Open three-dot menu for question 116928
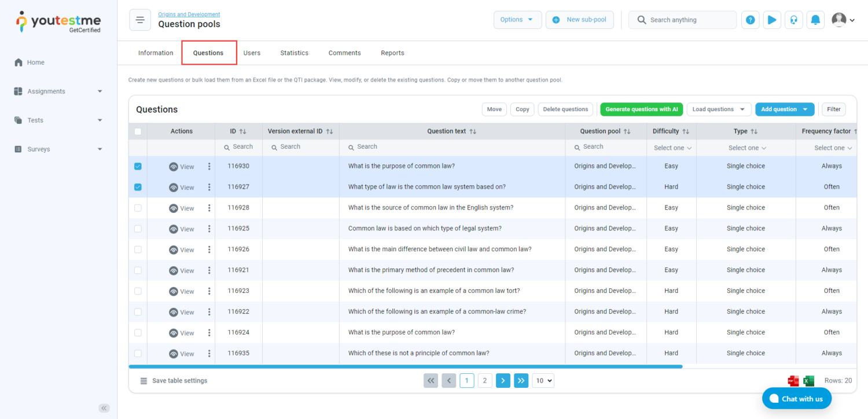The width and height of the screenshot is (868, 419). pyautogui.click(x=209, y=208)
